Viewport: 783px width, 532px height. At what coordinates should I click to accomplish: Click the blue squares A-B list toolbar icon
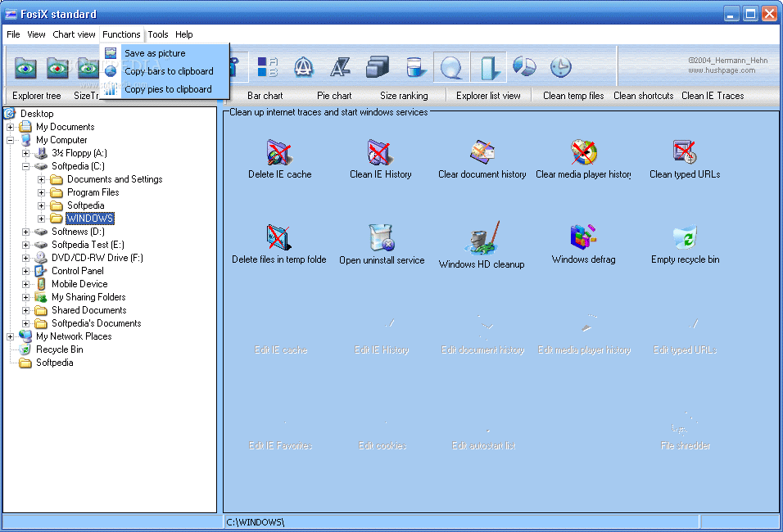click(x=268, y=67)
